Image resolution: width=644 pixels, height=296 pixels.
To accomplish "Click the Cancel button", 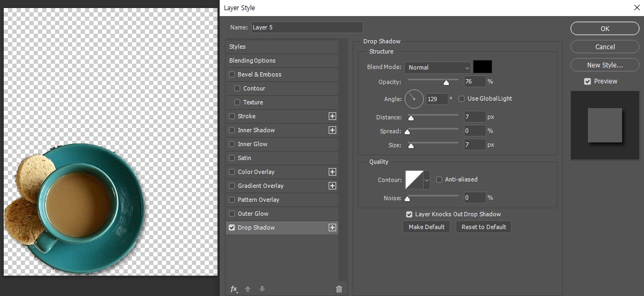I will [x=605, y=47].
